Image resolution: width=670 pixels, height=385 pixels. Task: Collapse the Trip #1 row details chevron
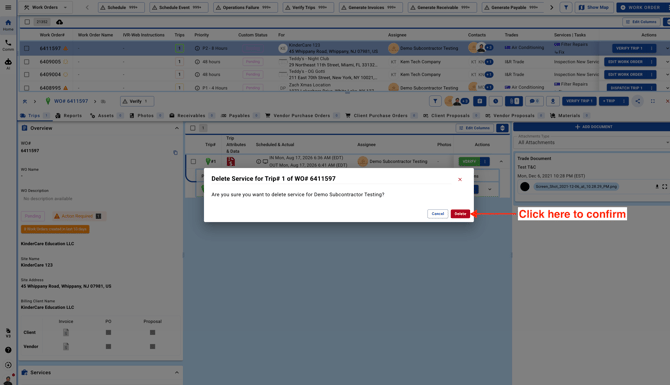click(x=501, y=162)
